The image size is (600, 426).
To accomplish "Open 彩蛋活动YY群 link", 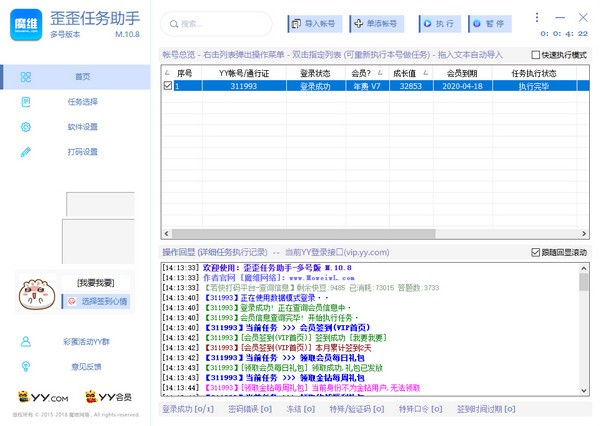I will pos(86,341).
